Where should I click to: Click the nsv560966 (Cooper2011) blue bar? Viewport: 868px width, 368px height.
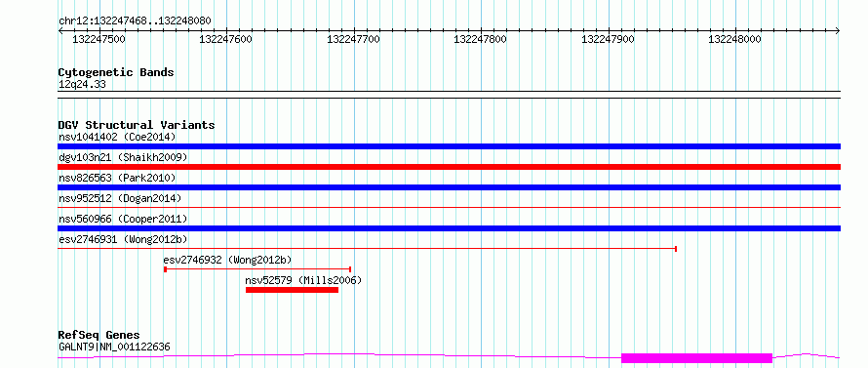click(x=449, y=228)
